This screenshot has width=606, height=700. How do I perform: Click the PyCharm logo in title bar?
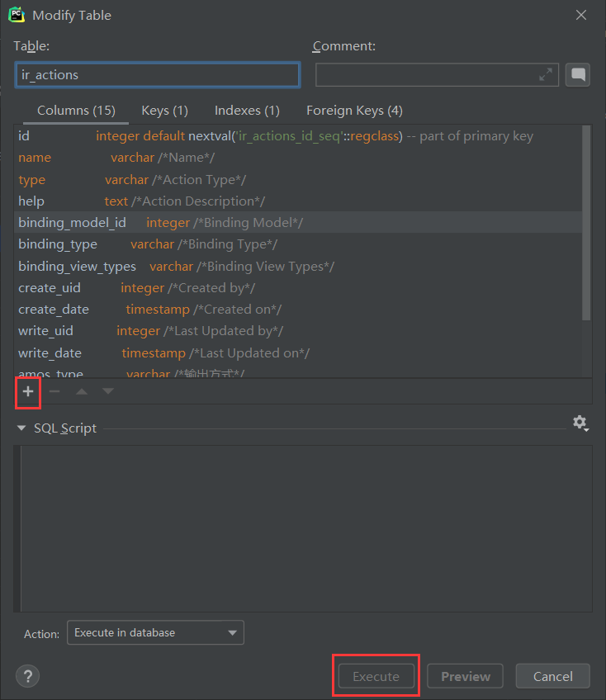point(17,15)
